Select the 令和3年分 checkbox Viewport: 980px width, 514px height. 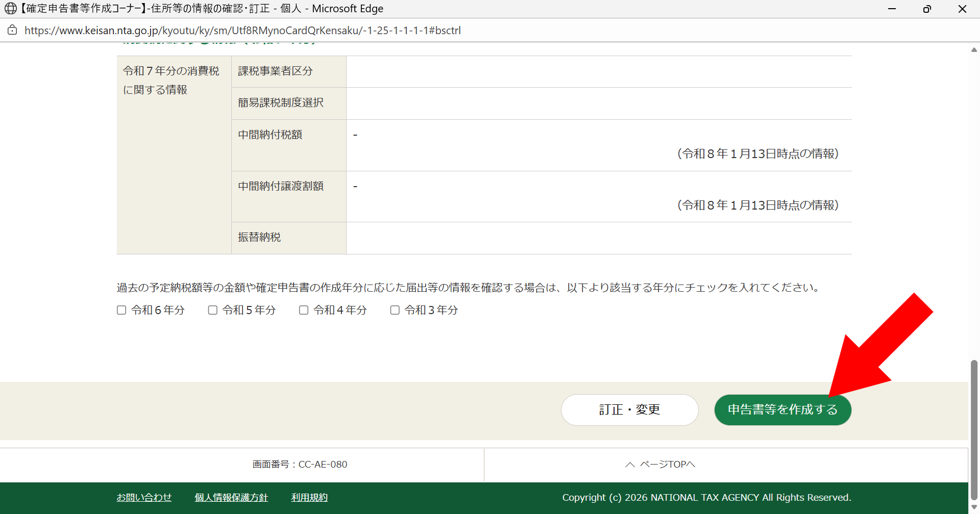tap(395, 310)
